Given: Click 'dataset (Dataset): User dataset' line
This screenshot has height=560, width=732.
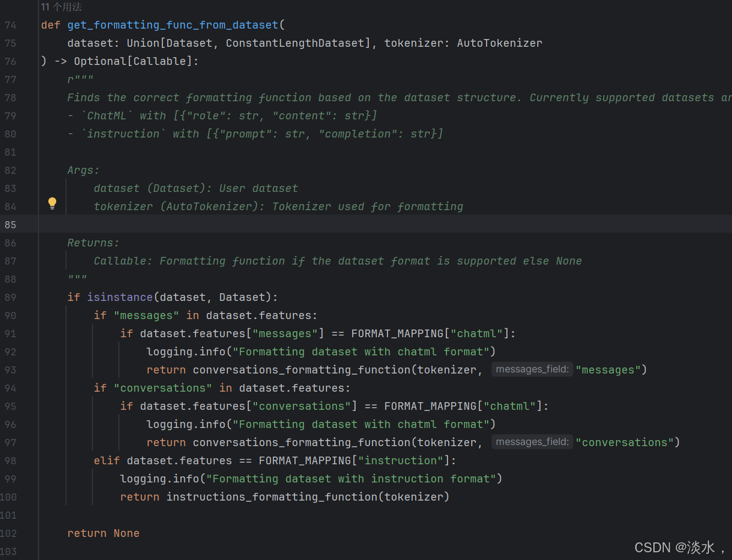Looking at the screenshot, I should point(196,188).
